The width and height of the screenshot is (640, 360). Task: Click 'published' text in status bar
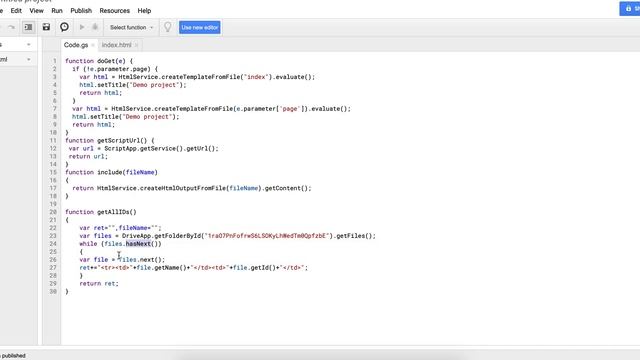click(x=13, y=356)
